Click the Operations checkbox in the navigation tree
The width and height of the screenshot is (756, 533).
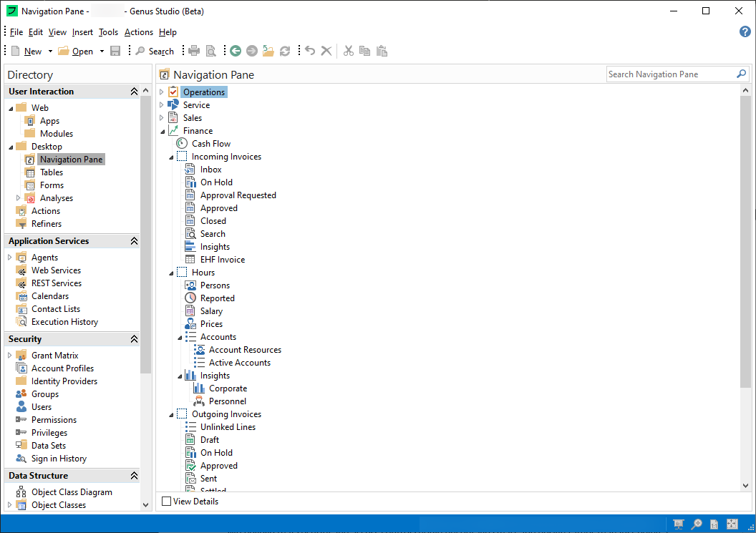click(x=173, y=92)
